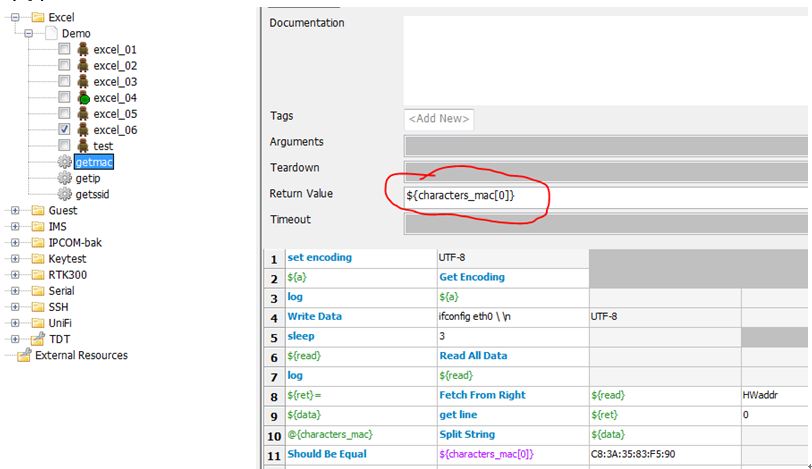The image size is (812, 469).
Task: Collapse the Demo suite node
Action: [28, 34]
